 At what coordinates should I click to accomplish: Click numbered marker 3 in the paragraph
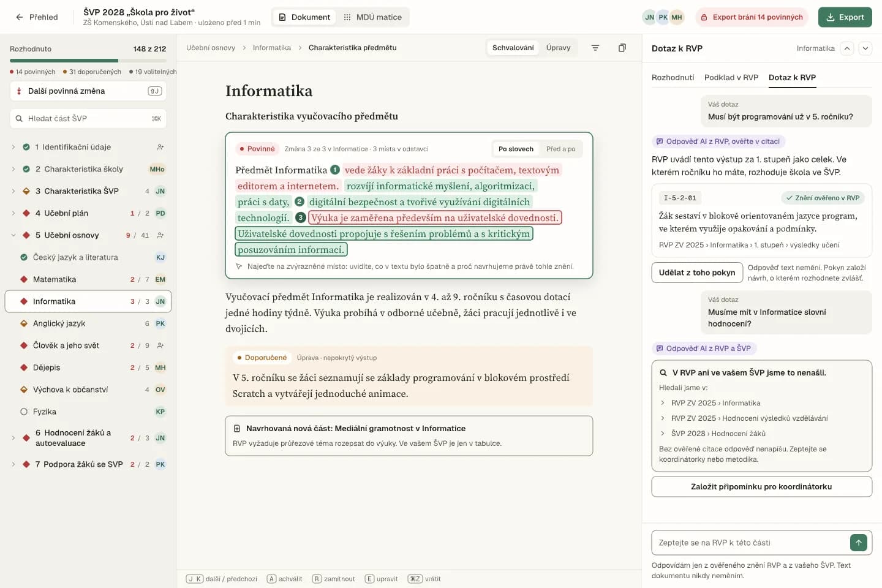tap(301, 217)
